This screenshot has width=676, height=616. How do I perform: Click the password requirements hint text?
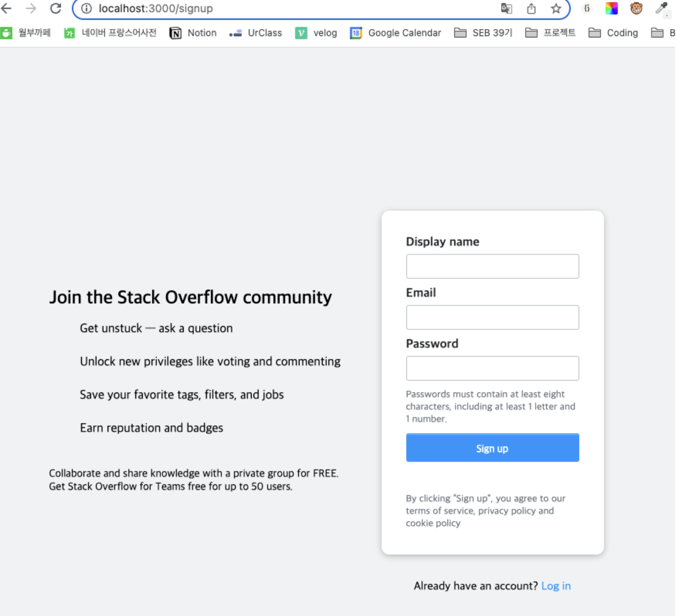tap(490, 406)
